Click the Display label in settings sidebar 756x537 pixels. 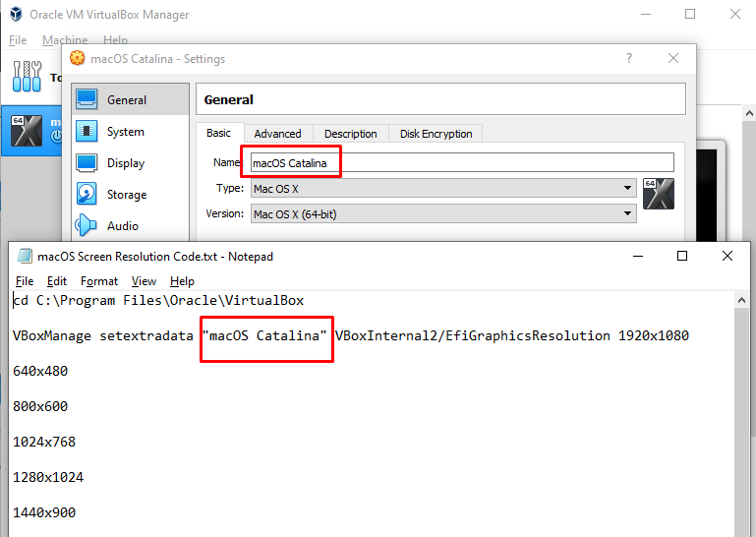point(126,163)
